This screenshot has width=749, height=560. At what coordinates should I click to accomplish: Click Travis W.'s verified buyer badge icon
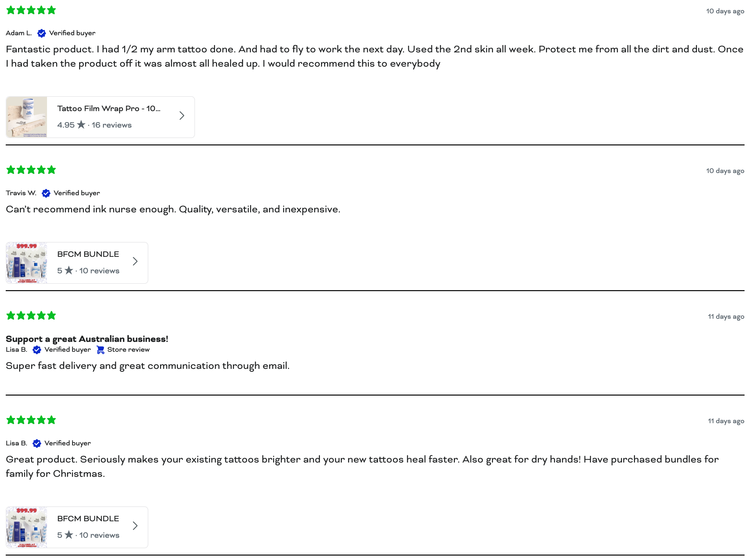click(x=46, y=193)
